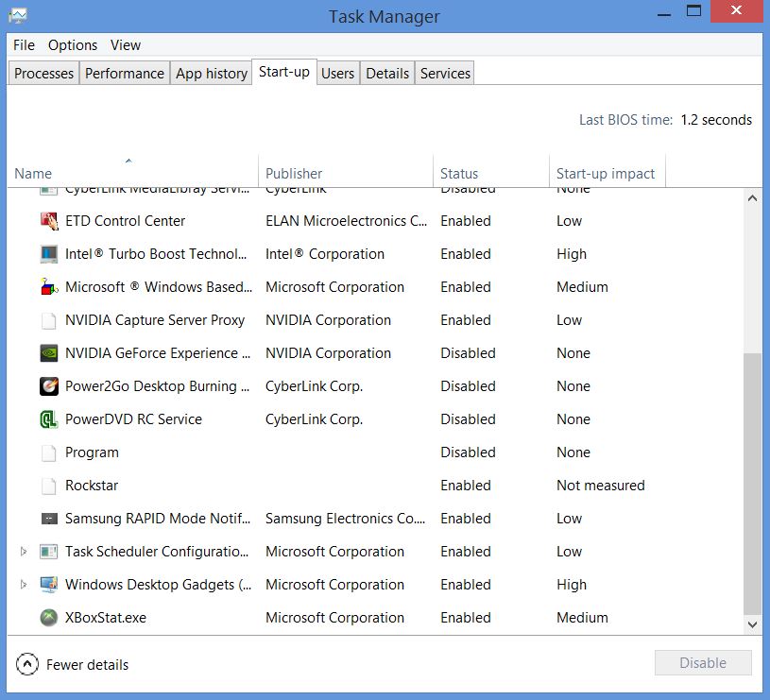The width and height of the screenshot is (770, 700).
Task: Collapse view with Fewer details arrow icon
Action: pyautogui.click(x=27, y=664)
